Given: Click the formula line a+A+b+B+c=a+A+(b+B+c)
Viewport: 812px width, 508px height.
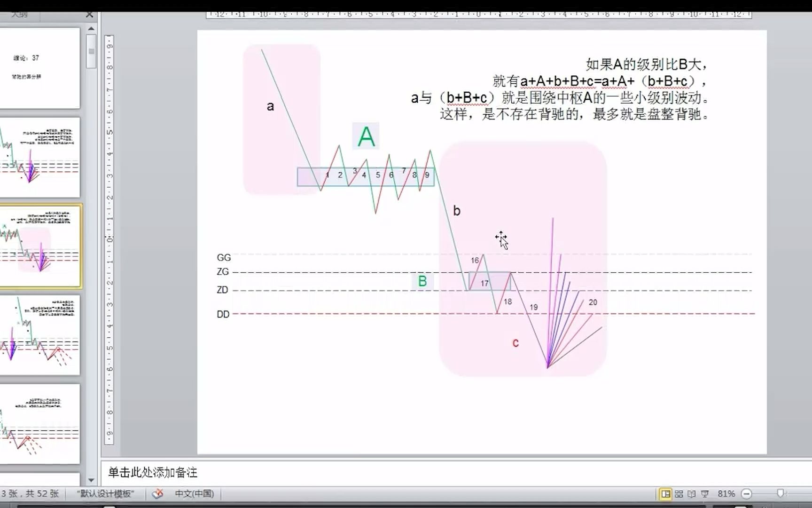Looking at the screenshot, I should (599, 81).
